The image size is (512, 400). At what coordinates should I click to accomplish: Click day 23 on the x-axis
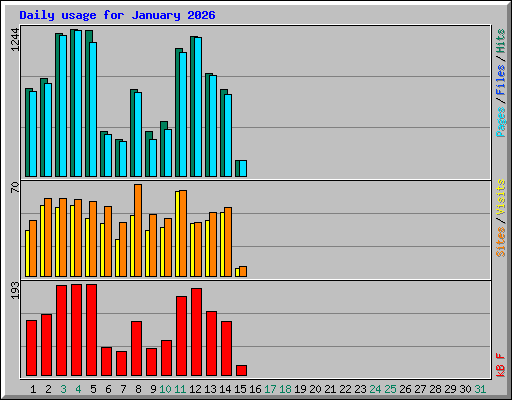coord(360,389)
